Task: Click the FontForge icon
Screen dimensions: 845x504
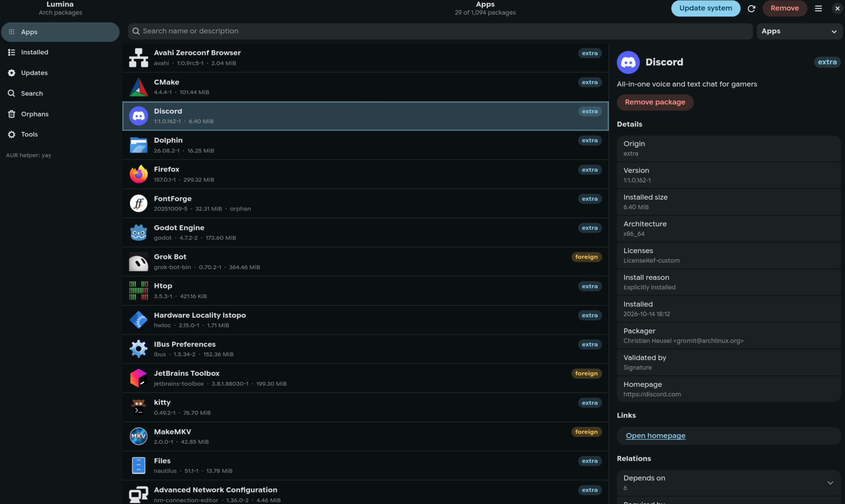Action: point(138,203)
